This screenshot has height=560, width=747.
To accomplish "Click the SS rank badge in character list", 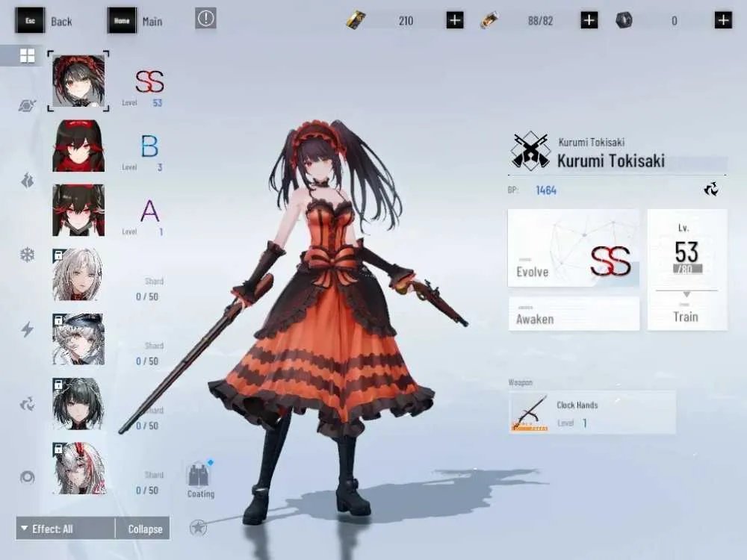I will pyautogui.click(x=149, y=81).
